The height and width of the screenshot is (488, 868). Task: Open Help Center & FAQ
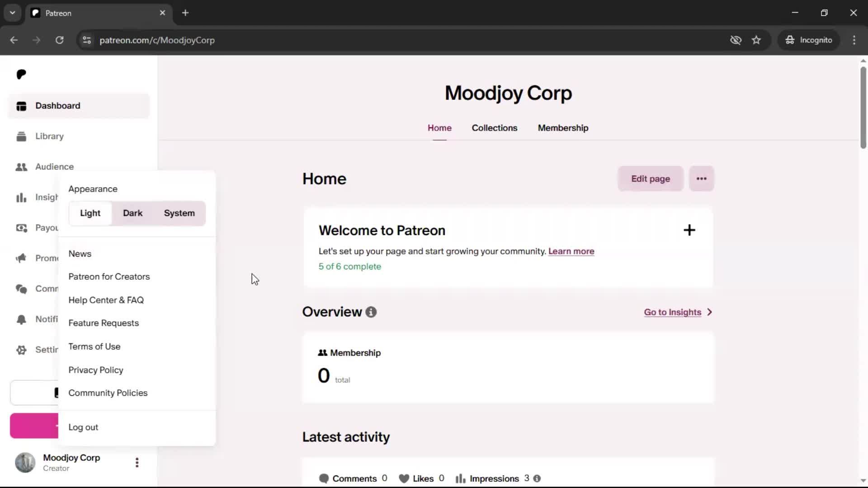pyautogui.click(x=106, y=300)
